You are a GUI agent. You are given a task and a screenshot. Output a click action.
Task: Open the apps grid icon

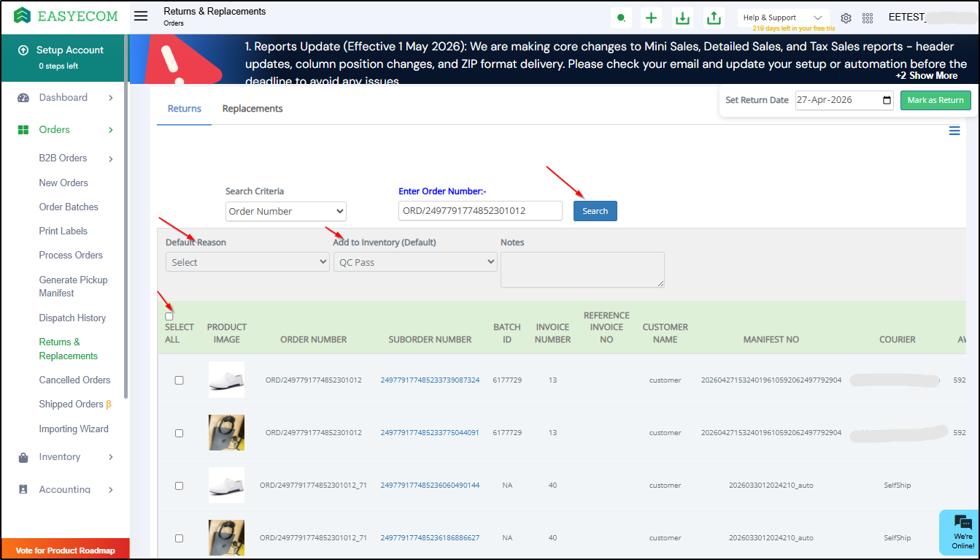868,18
